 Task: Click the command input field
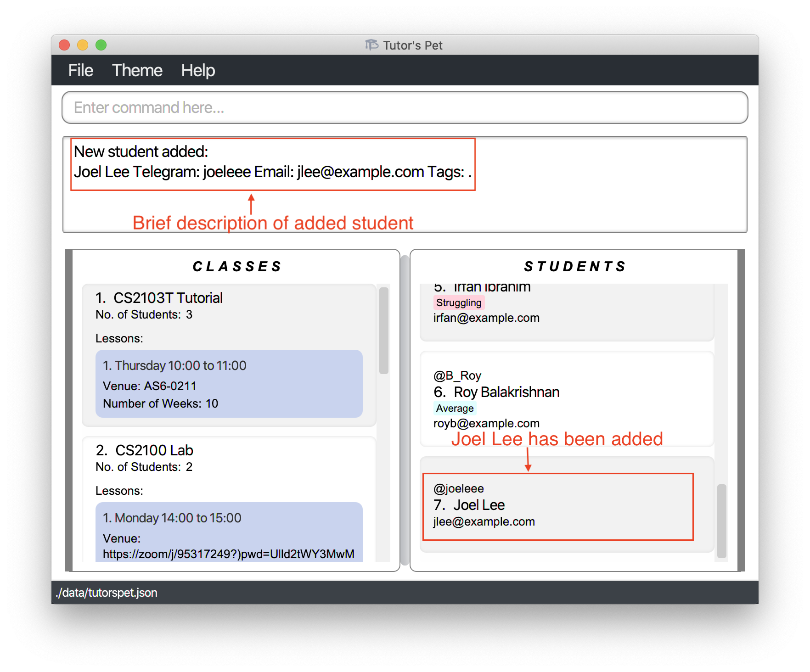[x=405, y=107]
